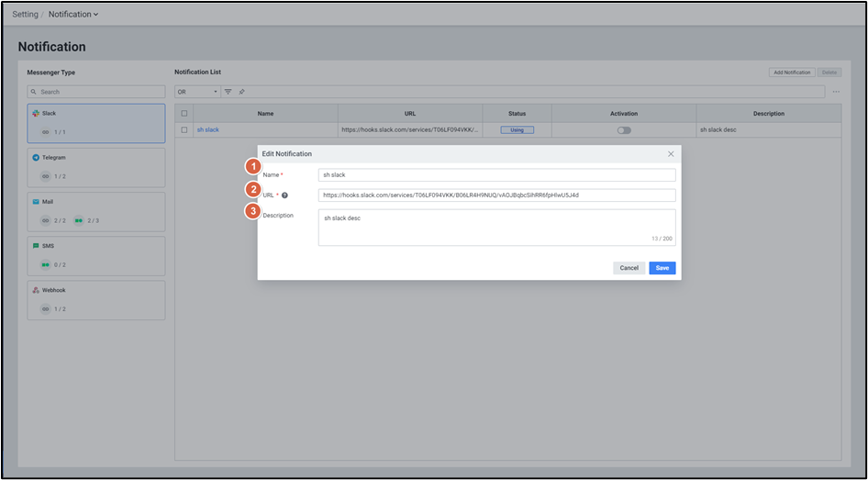Check the sh slack row checkbox

tap(184, 130)
